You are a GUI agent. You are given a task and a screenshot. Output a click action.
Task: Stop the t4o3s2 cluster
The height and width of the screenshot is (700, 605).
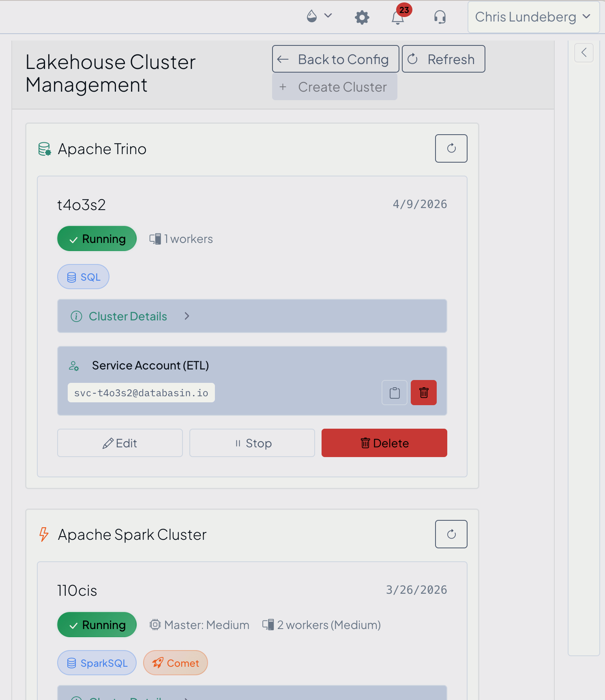coord(252,443)
